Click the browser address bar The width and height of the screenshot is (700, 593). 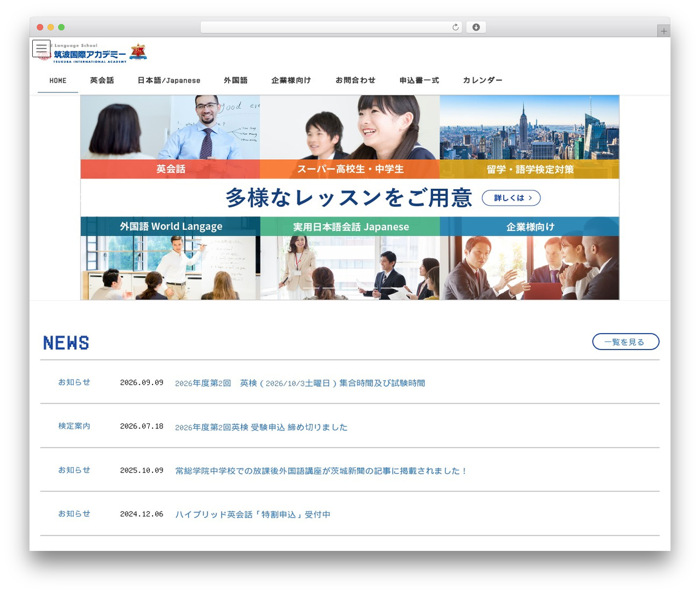(331, 27)
